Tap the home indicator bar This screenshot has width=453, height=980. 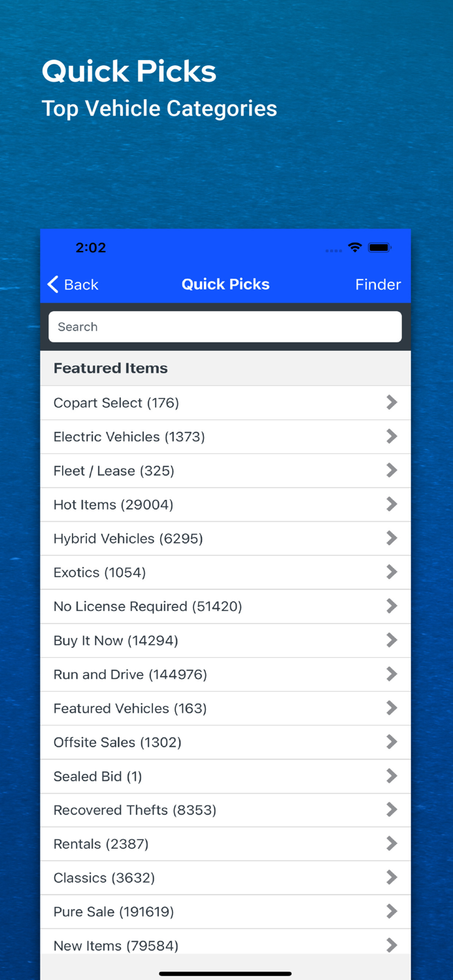coord(226,973)
